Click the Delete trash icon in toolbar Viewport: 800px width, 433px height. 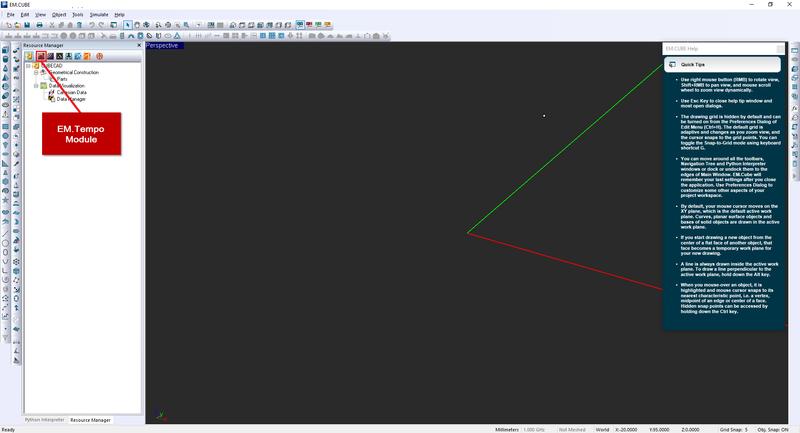pos(79,25)
